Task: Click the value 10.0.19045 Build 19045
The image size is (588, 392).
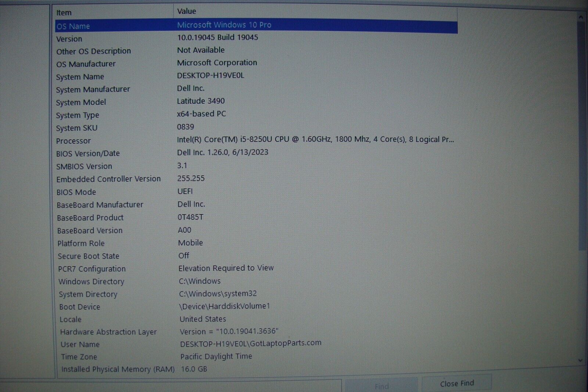Action: [218, 38]
